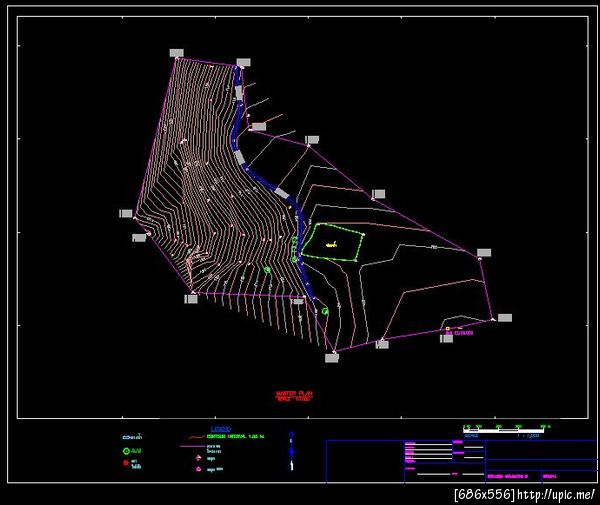600x505 pixels.
Task: Click the yellow label inside the green plot
Action: [332, 244]
